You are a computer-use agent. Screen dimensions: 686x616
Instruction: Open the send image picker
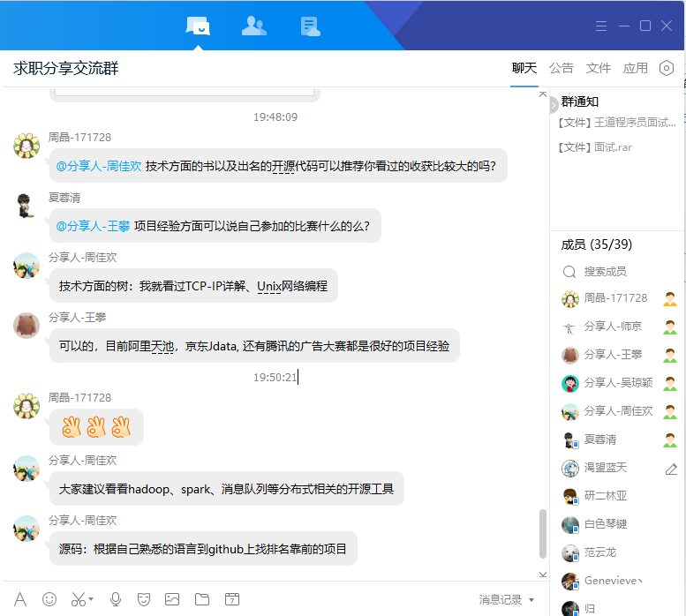click(x=172, y=599)
